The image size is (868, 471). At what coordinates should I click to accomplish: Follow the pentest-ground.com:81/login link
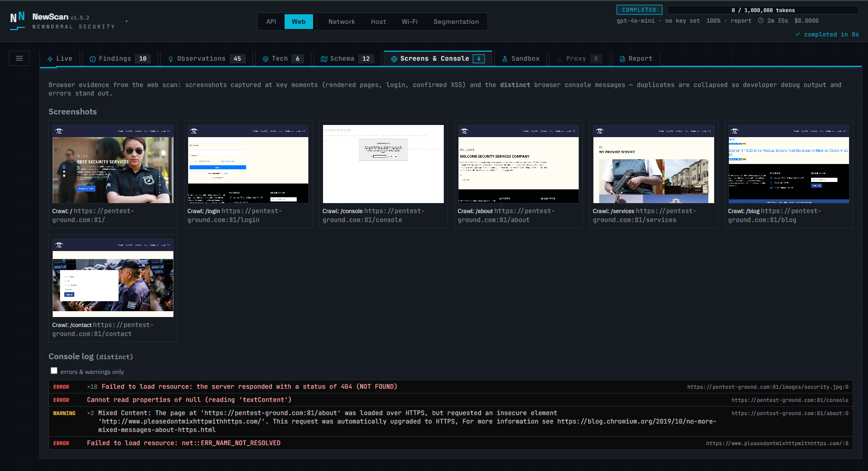pos(235,215)
